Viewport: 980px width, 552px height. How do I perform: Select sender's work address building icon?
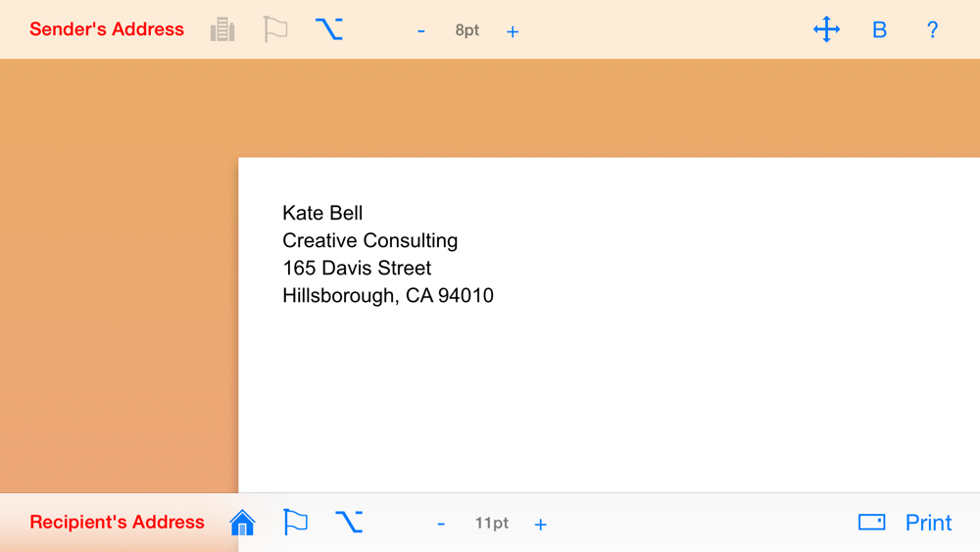pyautogui.click(x=222, y=29)
